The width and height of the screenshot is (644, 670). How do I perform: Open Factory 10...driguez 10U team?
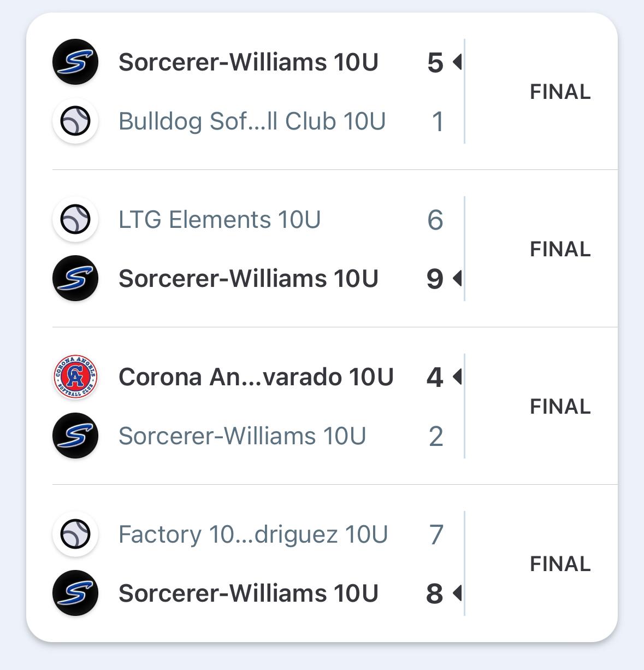click(253, 534)
